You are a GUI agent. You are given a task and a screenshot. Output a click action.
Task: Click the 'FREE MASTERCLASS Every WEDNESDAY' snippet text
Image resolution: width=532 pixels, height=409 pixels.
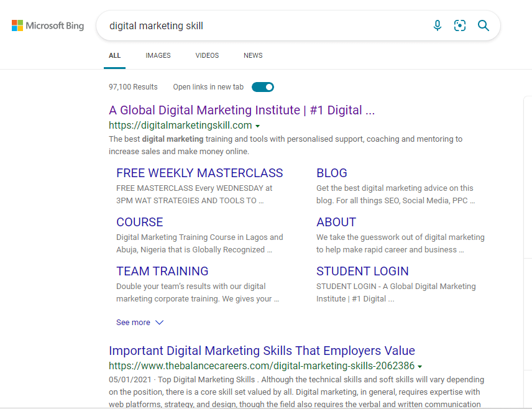point(195,195)
